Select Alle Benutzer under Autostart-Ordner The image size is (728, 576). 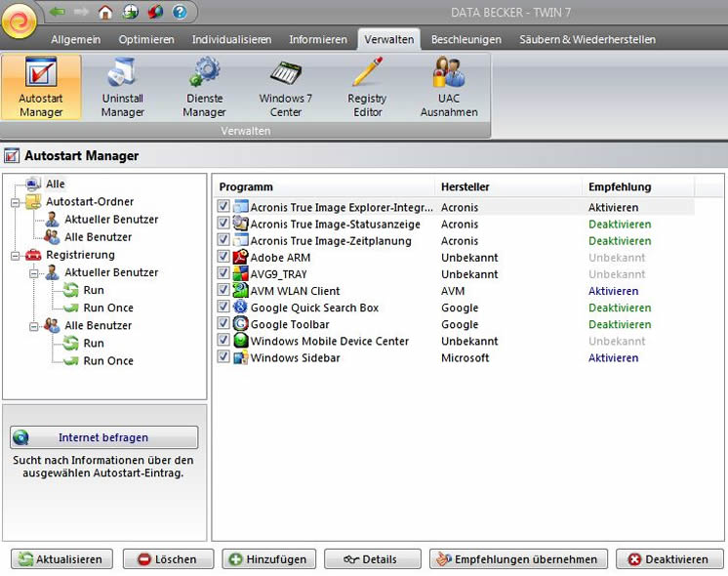(x=98, y=237)
